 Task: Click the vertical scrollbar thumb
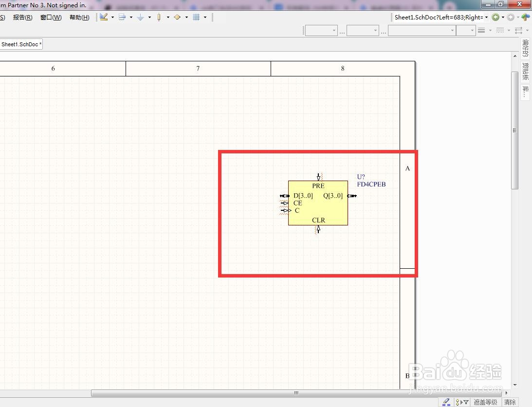(x=514, y=130)
